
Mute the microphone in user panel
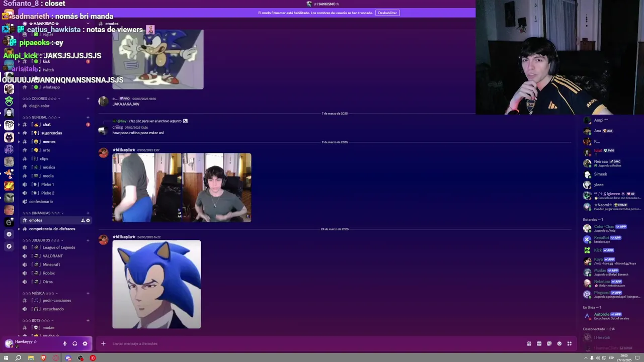[x=64, y=343]
